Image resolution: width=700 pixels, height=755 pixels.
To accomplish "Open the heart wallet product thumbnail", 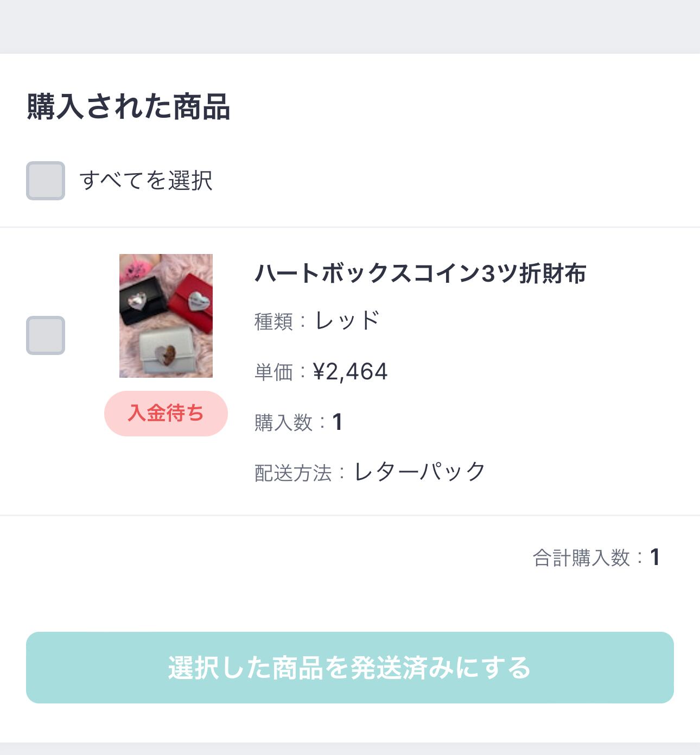I will 166,316.
